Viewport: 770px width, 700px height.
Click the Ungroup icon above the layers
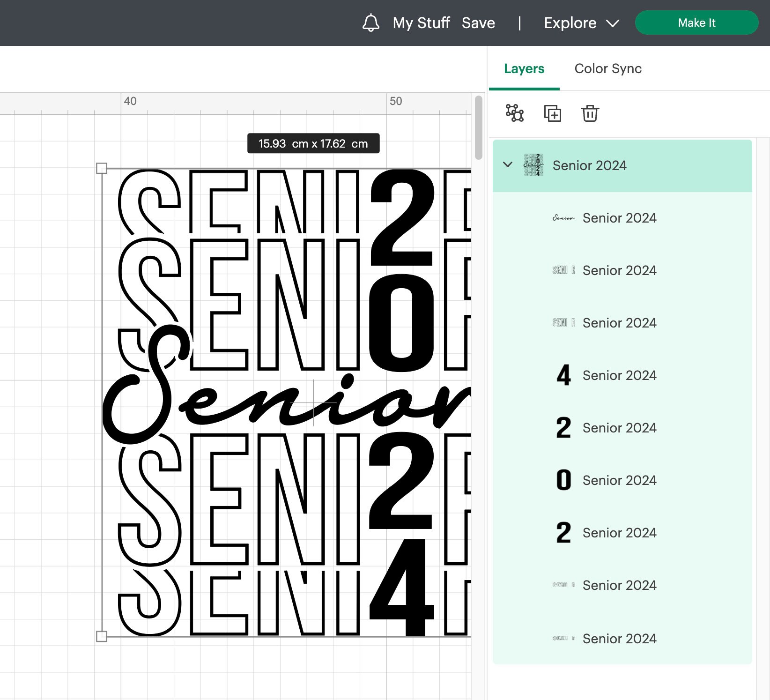point(514,113)
